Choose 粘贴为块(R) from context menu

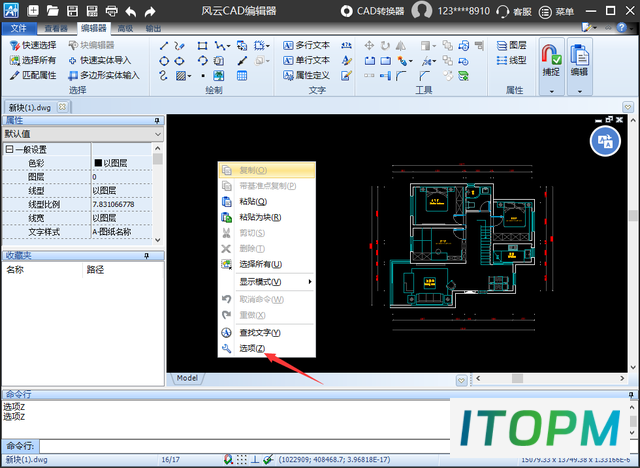point(267,217)
